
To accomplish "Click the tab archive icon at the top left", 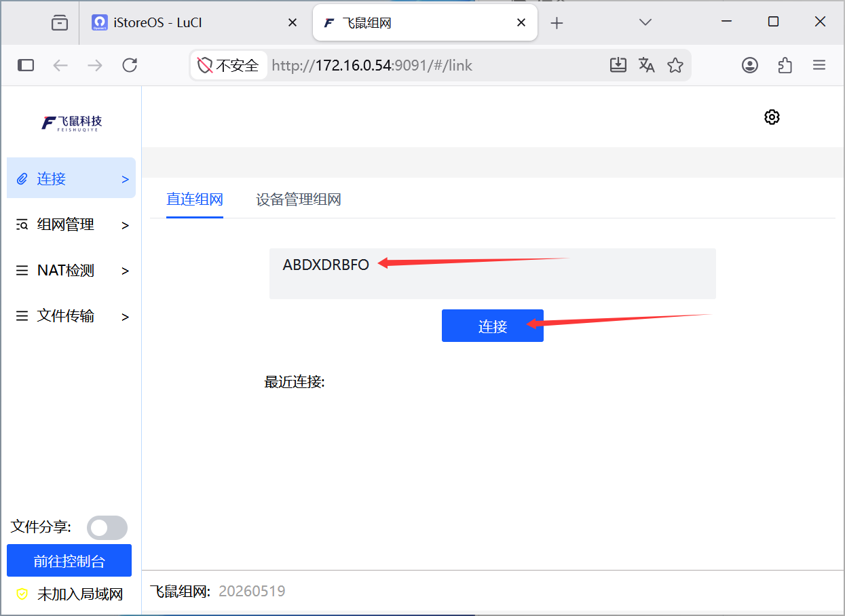I will click(60, 23).
